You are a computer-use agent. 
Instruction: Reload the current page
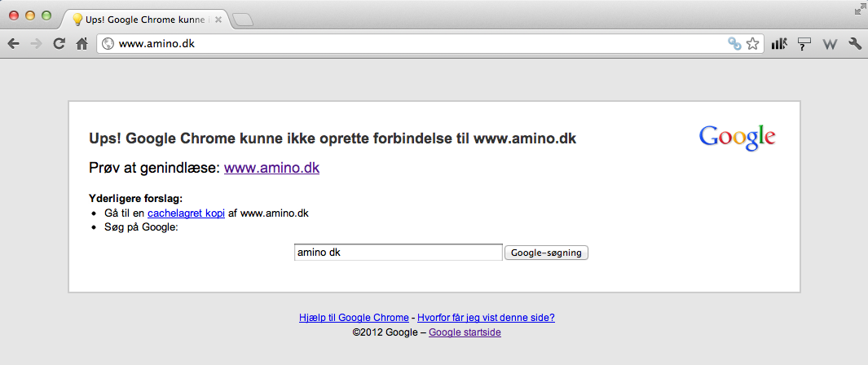(x=59, y=44)
